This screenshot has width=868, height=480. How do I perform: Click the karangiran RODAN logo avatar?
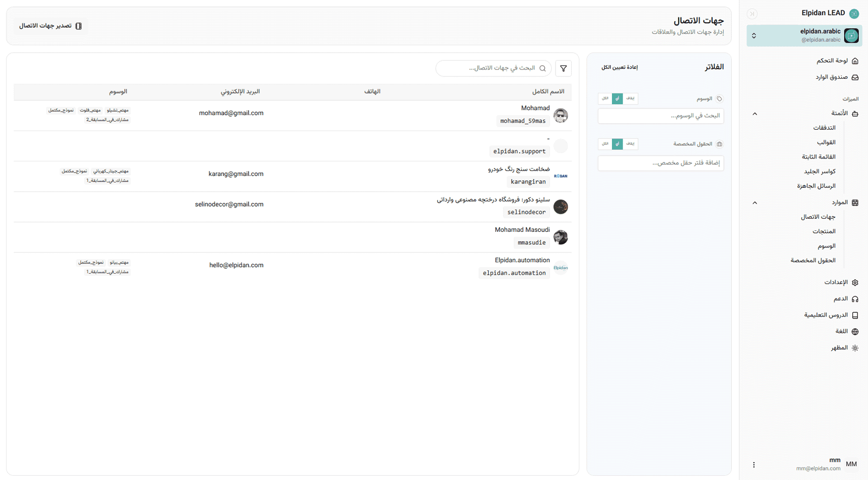coord(560,176)
